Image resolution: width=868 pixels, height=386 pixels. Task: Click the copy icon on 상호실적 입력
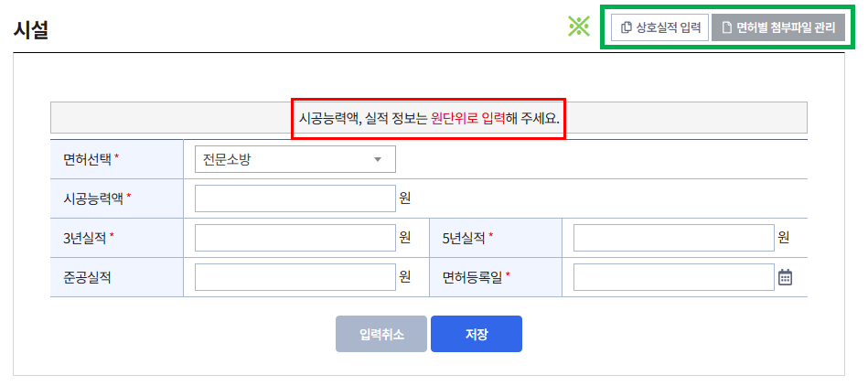627,27
